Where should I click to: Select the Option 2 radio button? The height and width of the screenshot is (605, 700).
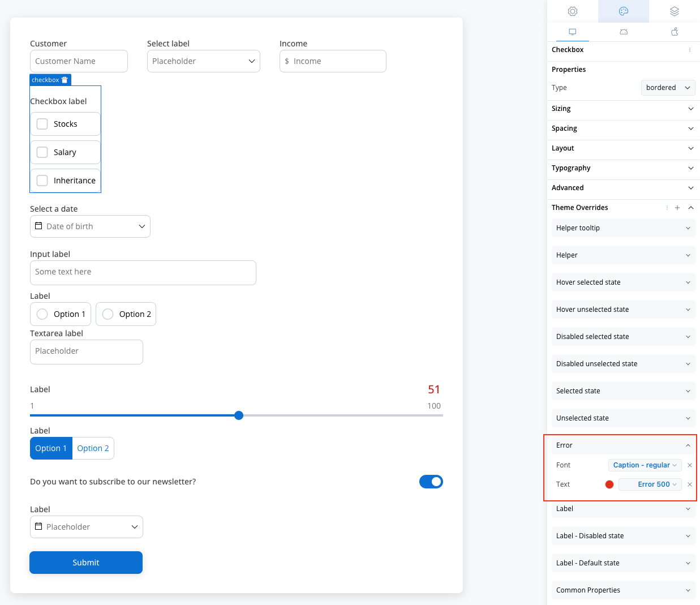(108, 314)
